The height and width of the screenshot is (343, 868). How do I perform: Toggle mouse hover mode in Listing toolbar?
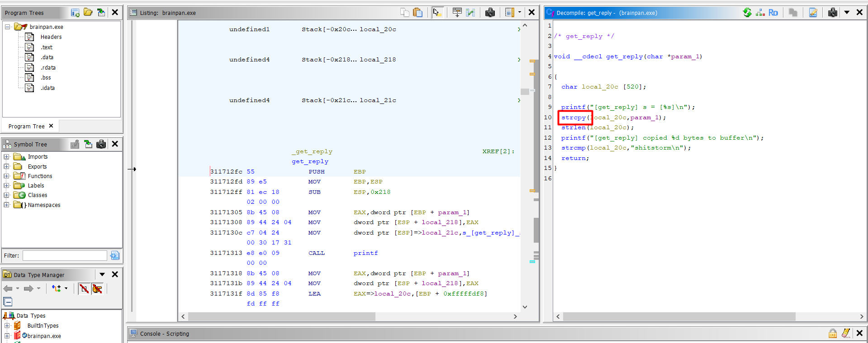tap(436, 13)
